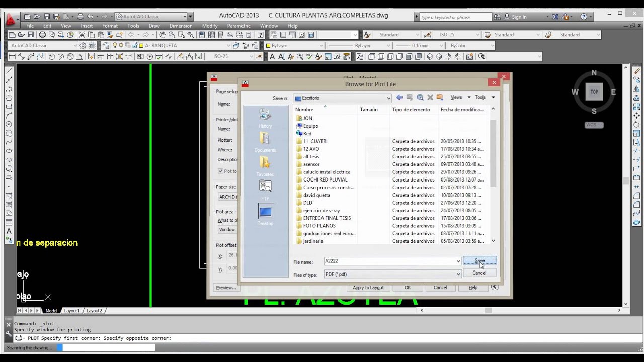Image resolution: width=644 pixels, height=362 pixels.
Task: Switch to the Layout2 tab
Action: [94, 311]
